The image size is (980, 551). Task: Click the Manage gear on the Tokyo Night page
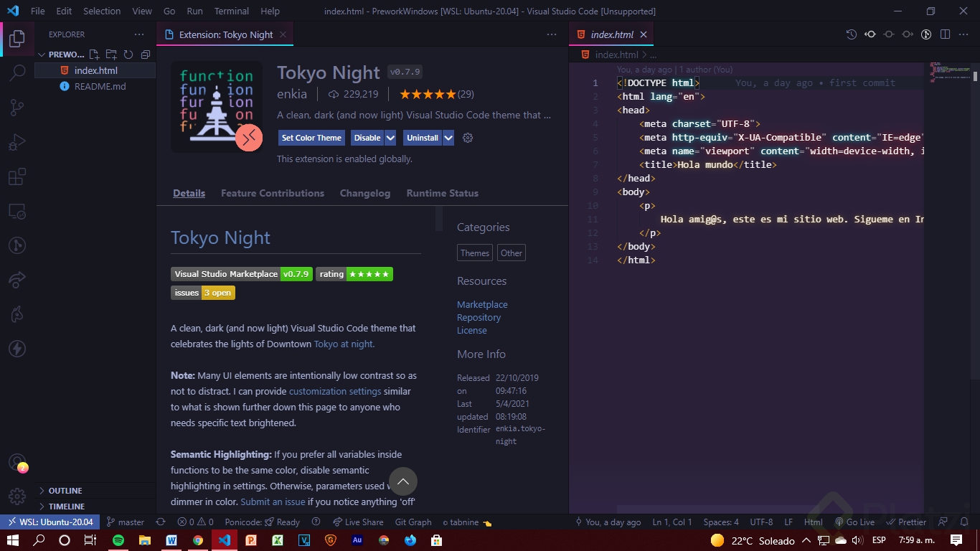click(x=468, y=138)
